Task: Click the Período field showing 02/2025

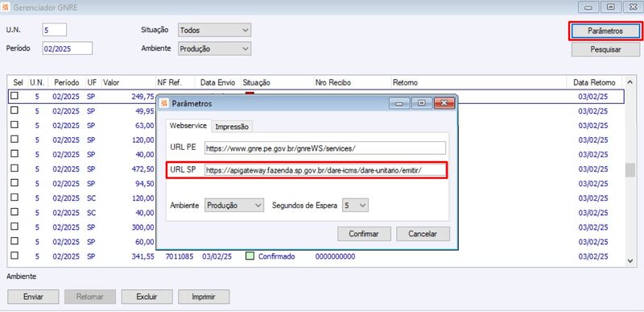Action: coord(68,48)
